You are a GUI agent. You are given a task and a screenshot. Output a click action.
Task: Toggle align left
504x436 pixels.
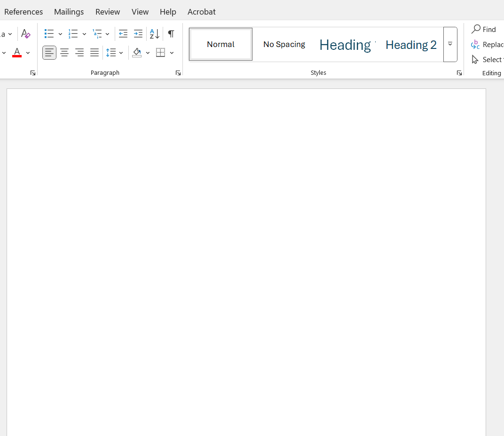point(49,52)
